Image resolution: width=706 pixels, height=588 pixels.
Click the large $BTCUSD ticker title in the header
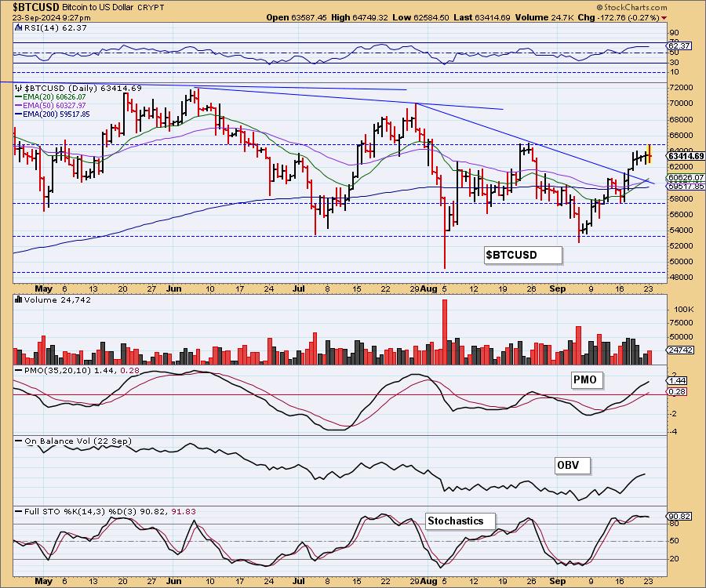click(x=35, y=7)
